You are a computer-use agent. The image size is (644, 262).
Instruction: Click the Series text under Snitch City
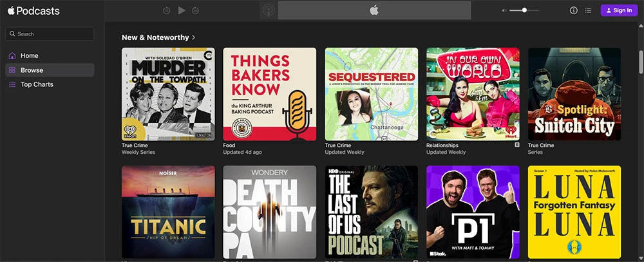point(535,152)
